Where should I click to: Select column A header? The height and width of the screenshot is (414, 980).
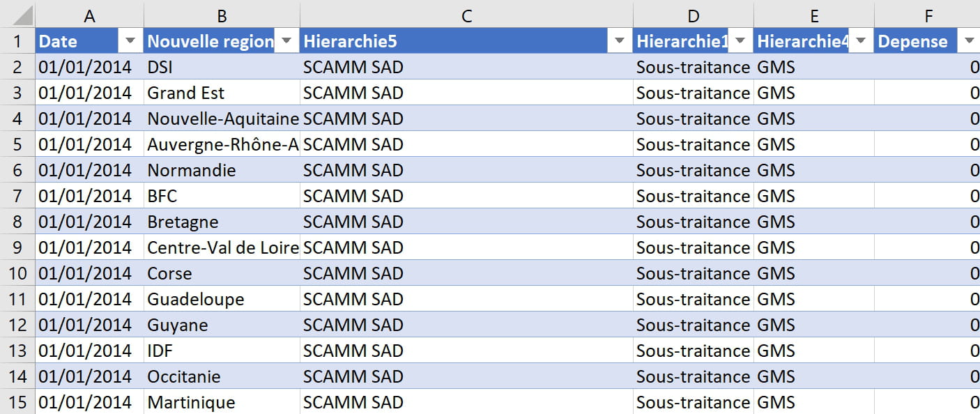pyautogui.click(x=89, y=15)
